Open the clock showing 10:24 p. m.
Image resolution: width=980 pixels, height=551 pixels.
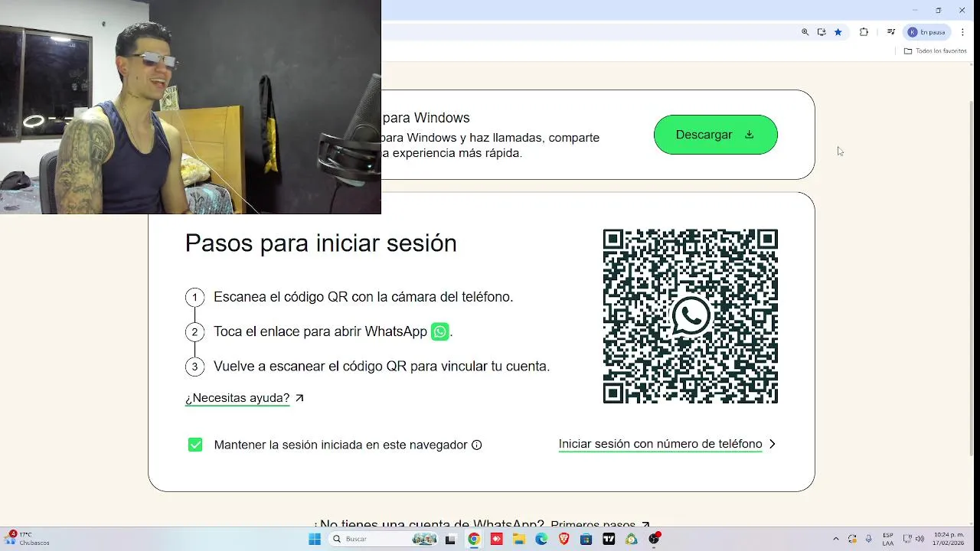pos(949,539)
